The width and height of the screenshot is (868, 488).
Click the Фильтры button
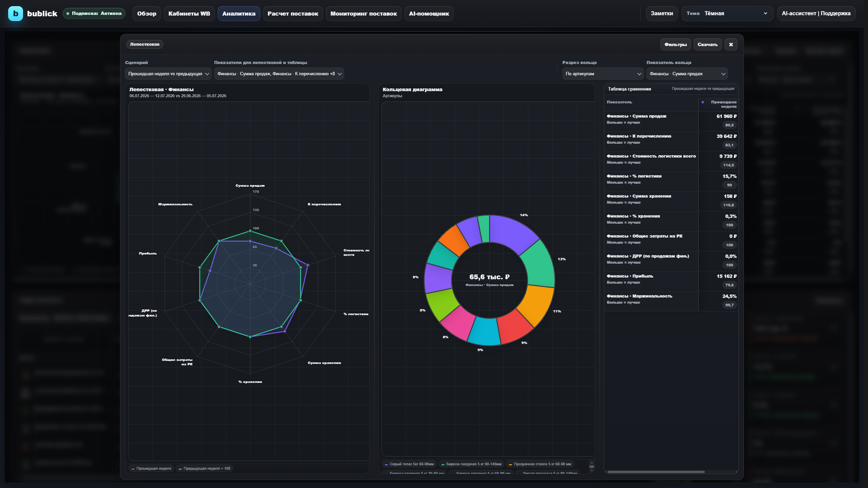(675, 44)
